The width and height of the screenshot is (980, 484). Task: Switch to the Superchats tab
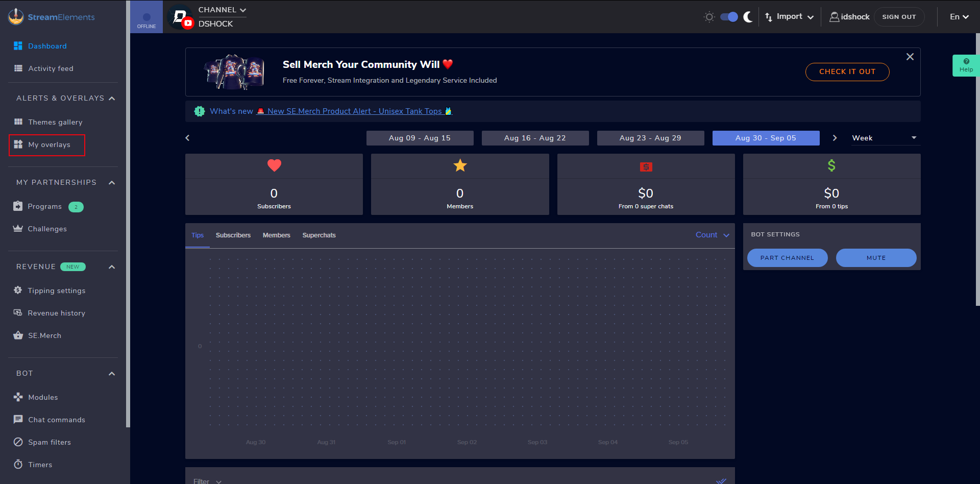point(319,235)
